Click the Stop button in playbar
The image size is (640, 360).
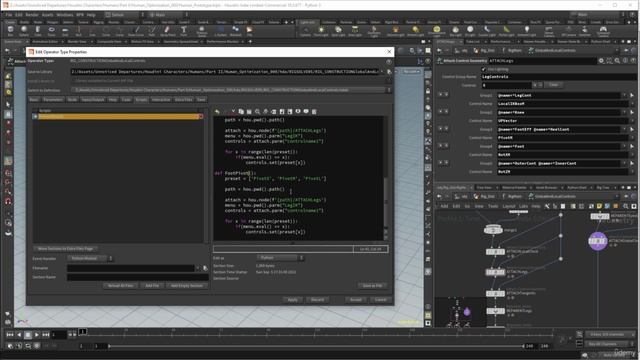pyautogui.click(x=28, y=335)
